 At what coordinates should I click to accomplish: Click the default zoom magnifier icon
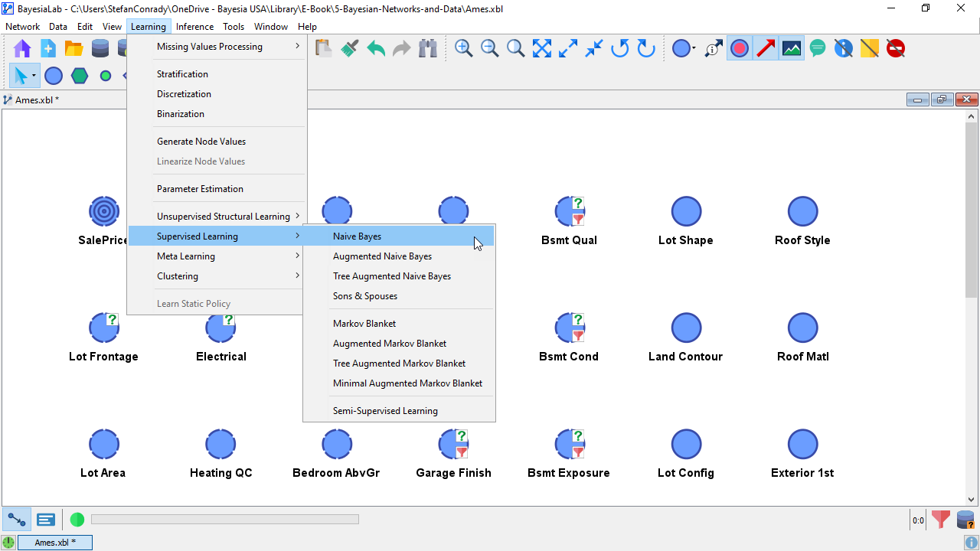[x=515, y=49]
